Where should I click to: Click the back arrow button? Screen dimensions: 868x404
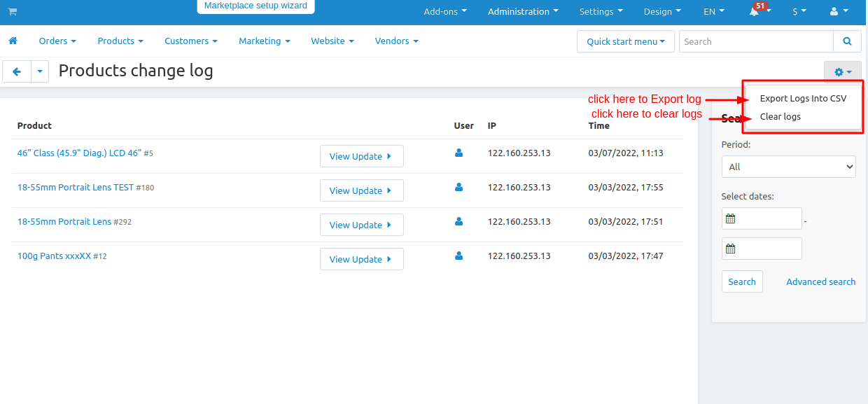[x=17, y=71]
